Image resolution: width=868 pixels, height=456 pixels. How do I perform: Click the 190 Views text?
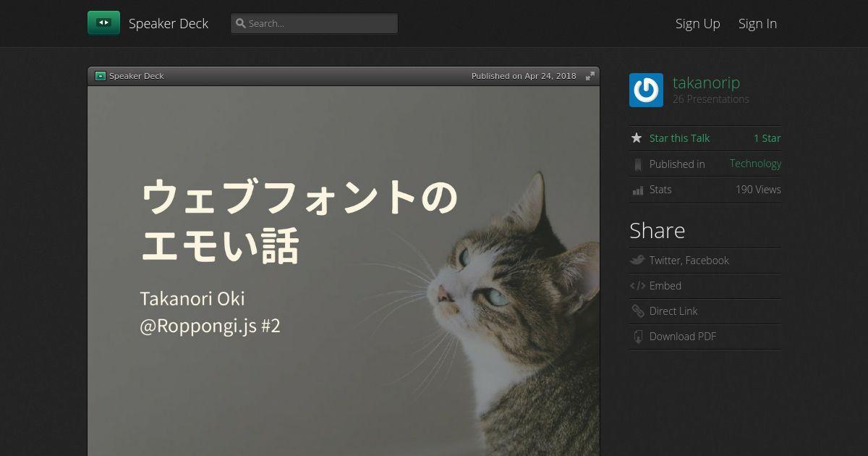pos(758,190)
